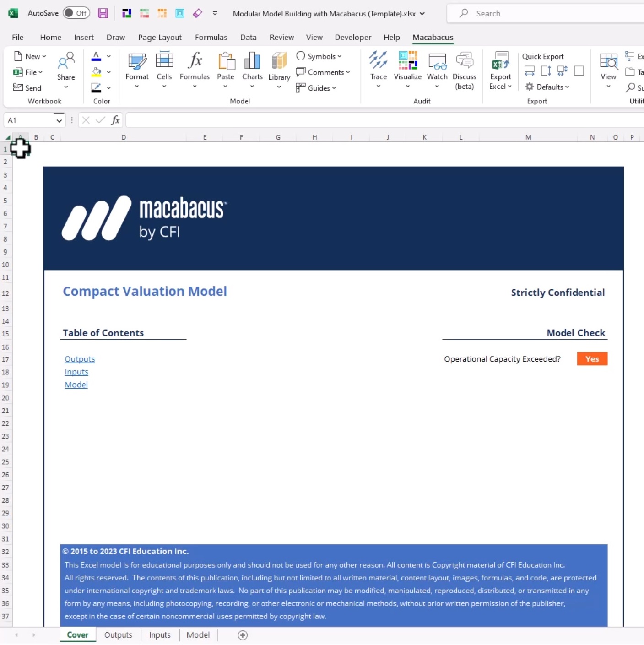Follow the Outputs table of contents link
644x645 pixels.
[x=80, y=359]
